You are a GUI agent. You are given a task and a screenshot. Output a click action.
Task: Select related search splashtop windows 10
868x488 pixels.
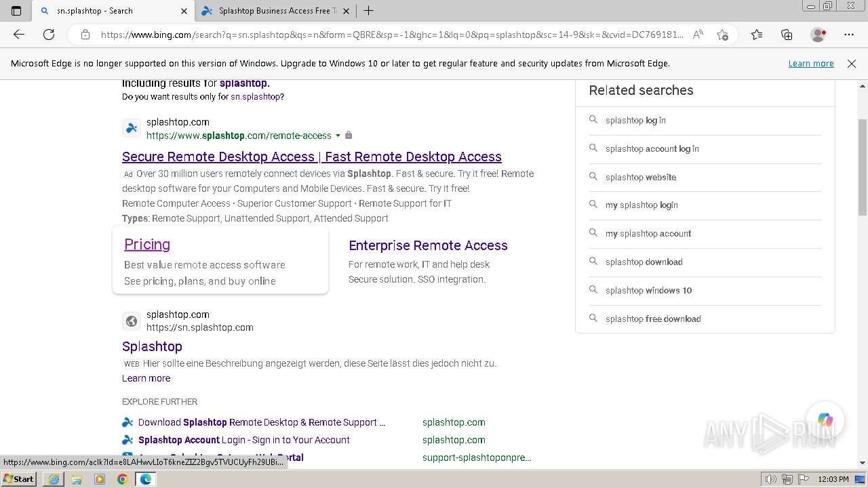tap(649, 290)
